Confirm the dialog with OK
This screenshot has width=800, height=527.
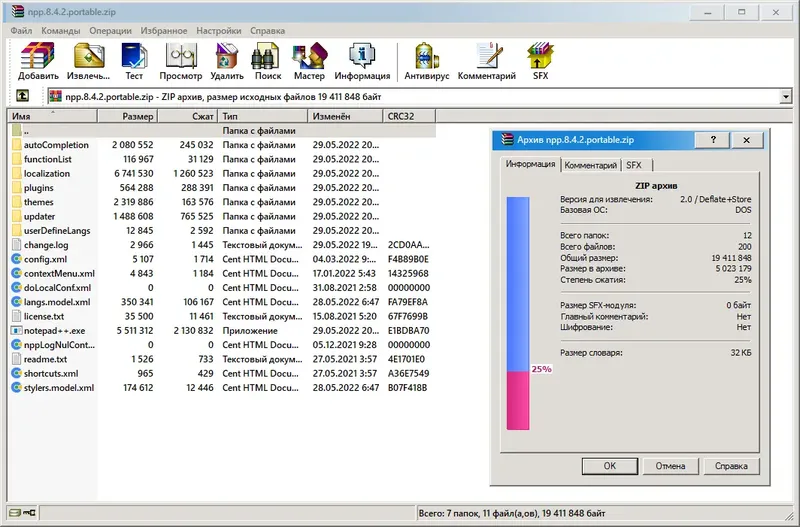click(x=610, y=466)
